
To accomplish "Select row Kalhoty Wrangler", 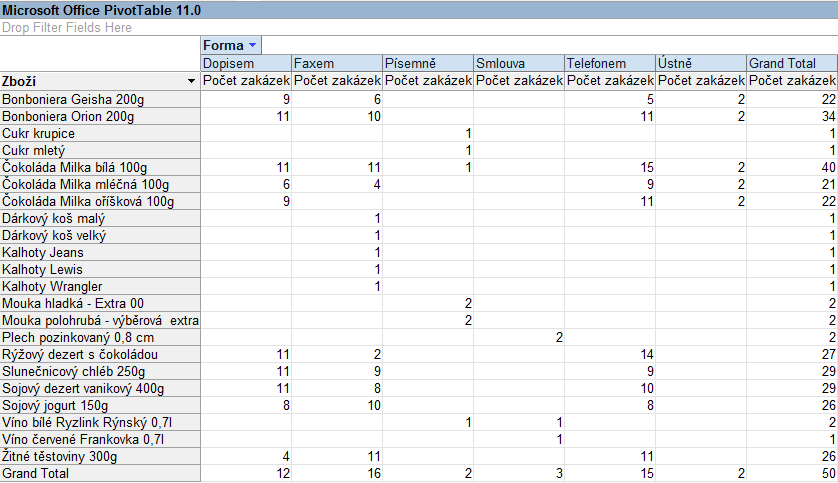I will coord(100,286).
